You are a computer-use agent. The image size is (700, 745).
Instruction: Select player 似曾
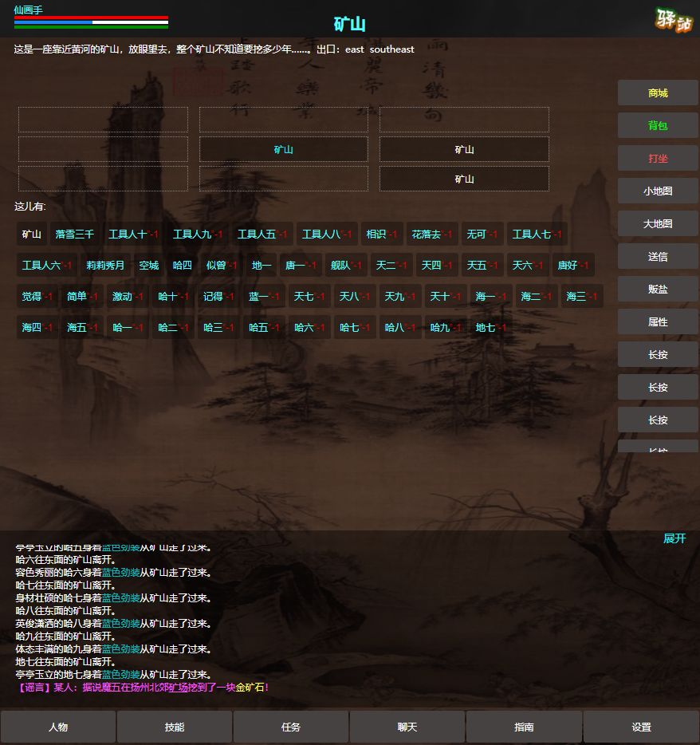pos(221,265)
